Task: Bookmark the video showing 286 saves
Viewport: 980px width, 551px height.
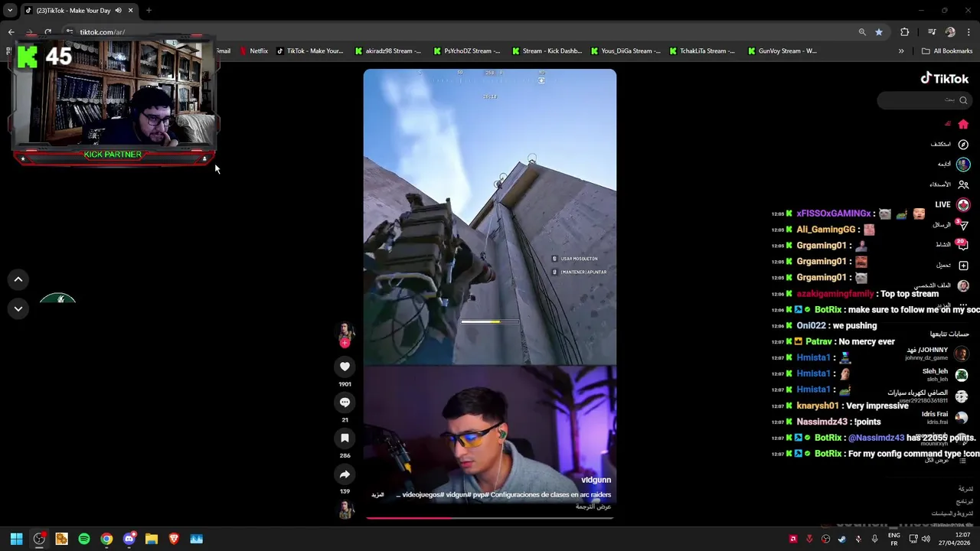Action: pyautogui.click(x=345, y=438)
